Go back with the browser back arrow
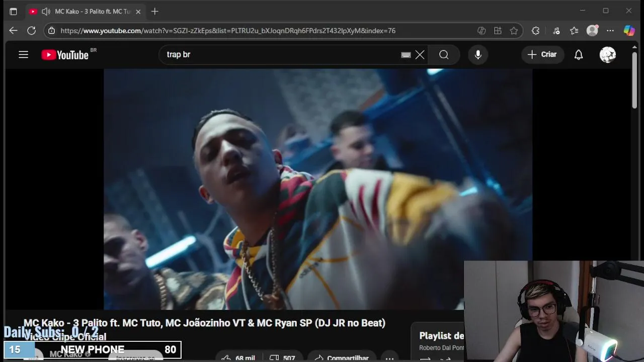Image resolution: width=644 pixels, height=362 pixels. [13, 31]
